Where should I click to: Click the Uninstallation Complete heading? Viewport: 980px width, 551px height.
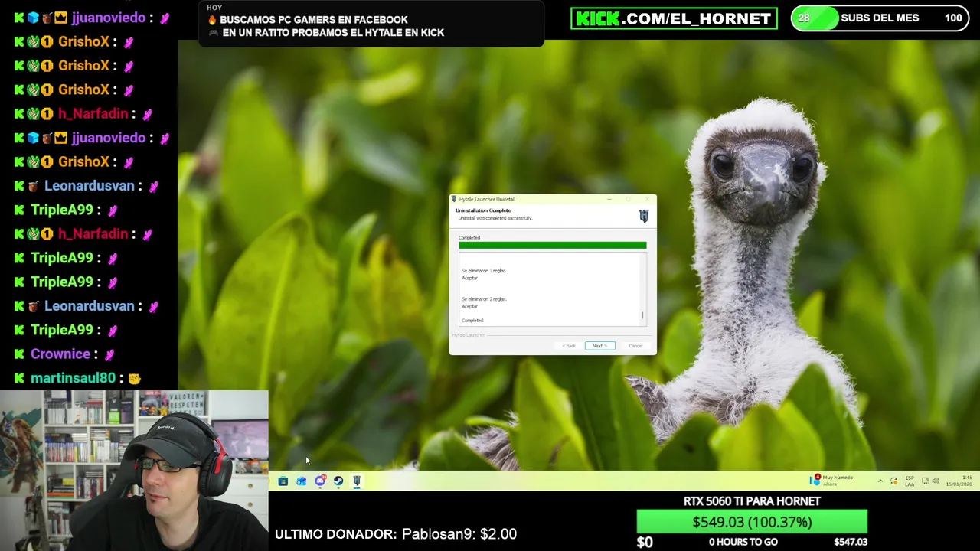pos(483,210)
